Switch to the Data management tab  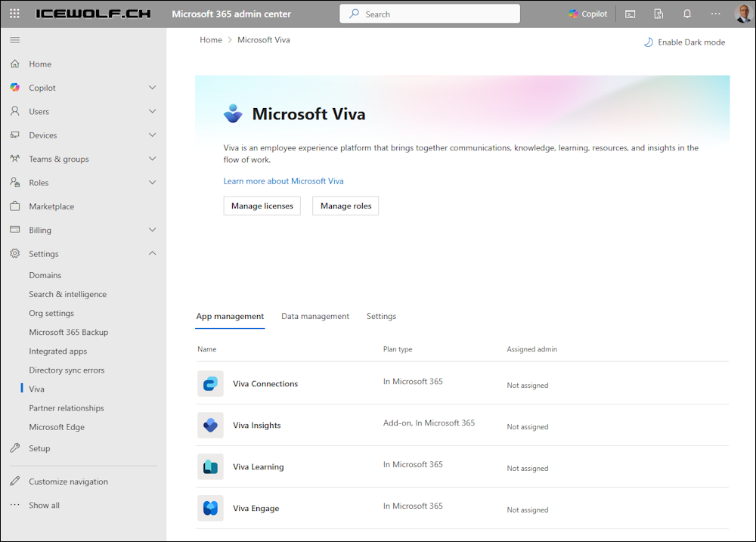(315, 316)
